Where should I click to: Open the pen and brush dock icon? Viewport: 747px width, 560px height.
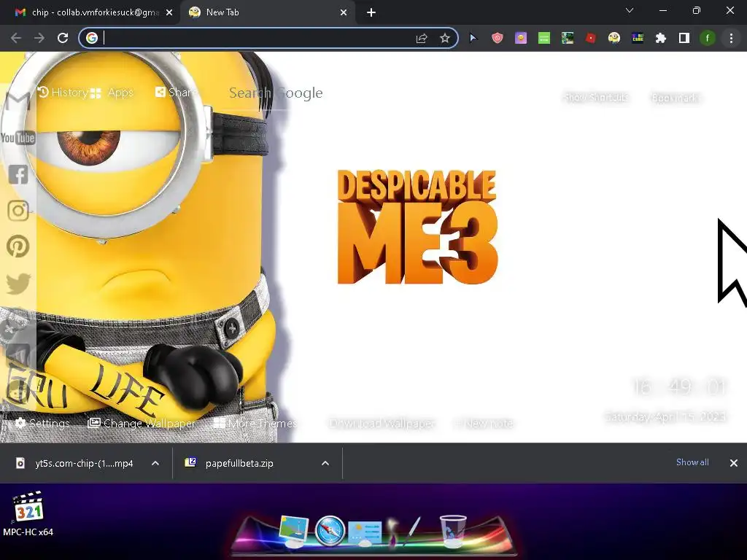point(404,531)
